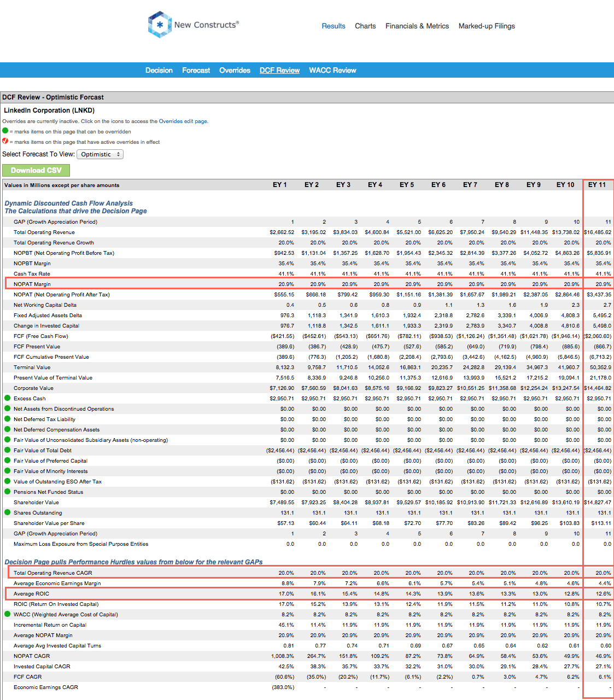This screenshot has width=614, height=700.
Task: Open override icon for Excess Cash
Action: point(8,398)
